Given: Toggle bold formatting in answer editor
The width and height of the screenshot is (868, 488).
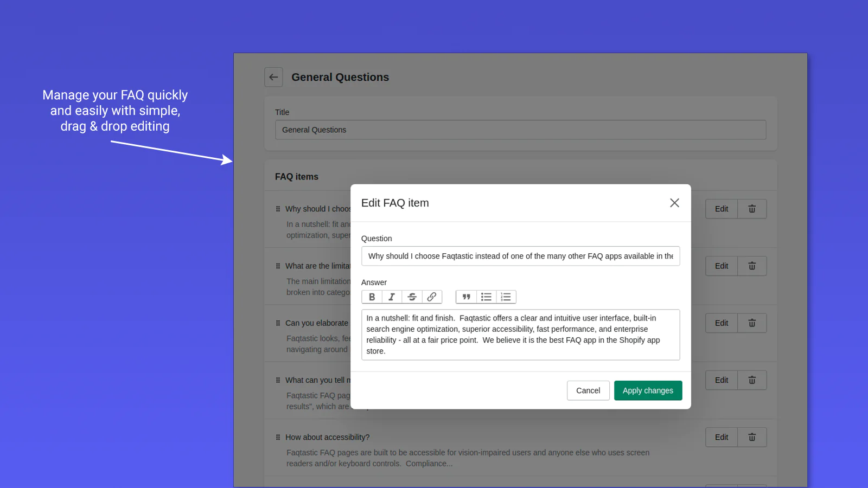Looking at the screenshot, I should 372,297.
